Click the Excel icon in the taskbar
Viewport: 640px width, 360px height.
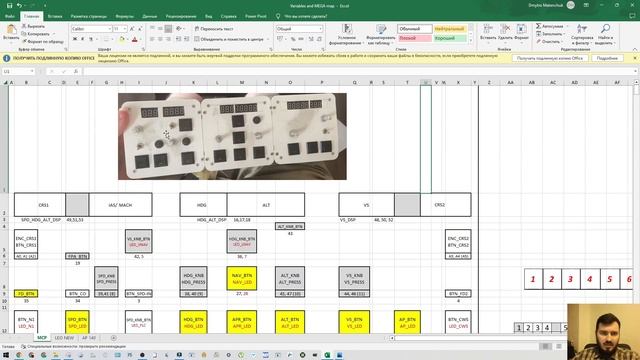(327, 356)
